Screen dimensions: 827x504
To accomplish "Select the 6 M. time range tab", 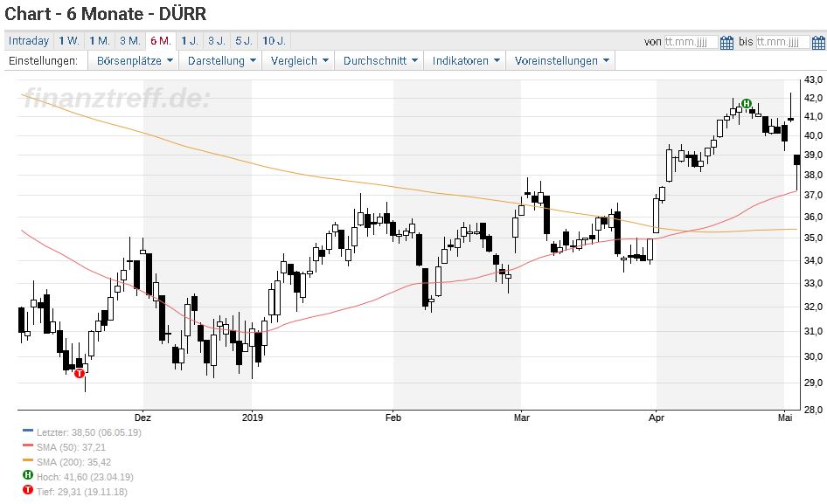I will click(160, 40).
